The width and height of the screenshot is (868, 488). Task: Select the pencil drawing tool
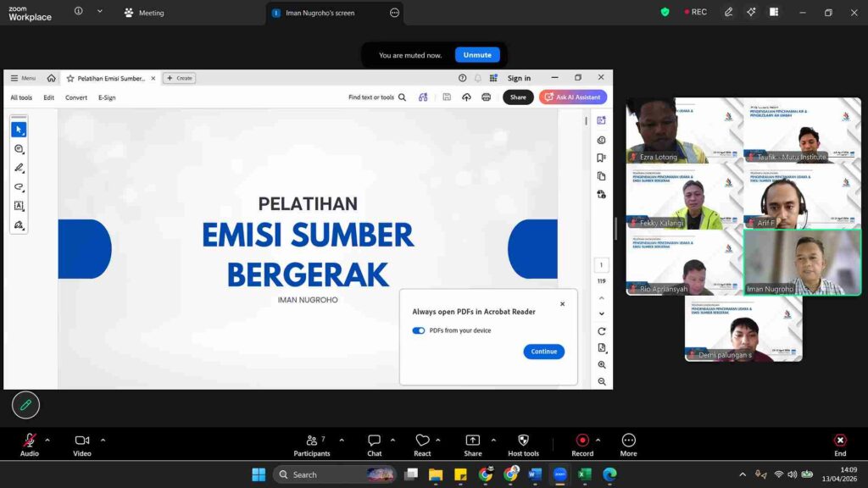click(19, 168)
